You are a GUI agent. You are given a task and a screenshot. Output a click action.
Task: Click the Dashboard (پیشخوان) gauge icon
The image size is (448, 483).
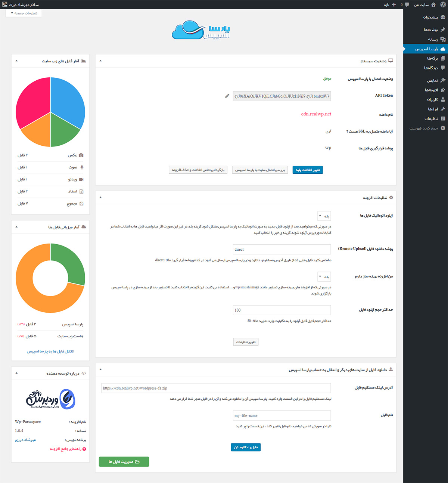coord(443,17)
